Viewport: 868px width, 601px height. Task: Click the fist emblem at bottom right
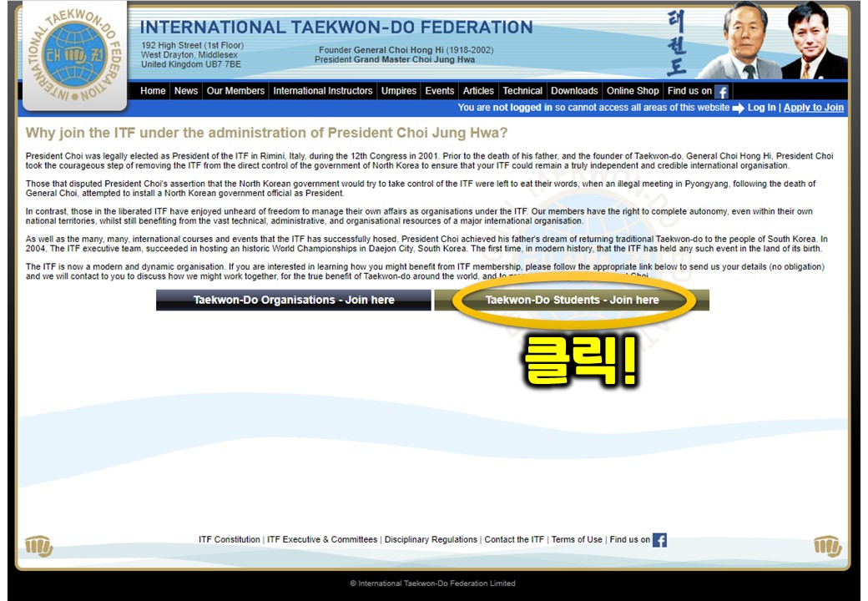click(x=828, y=546)
